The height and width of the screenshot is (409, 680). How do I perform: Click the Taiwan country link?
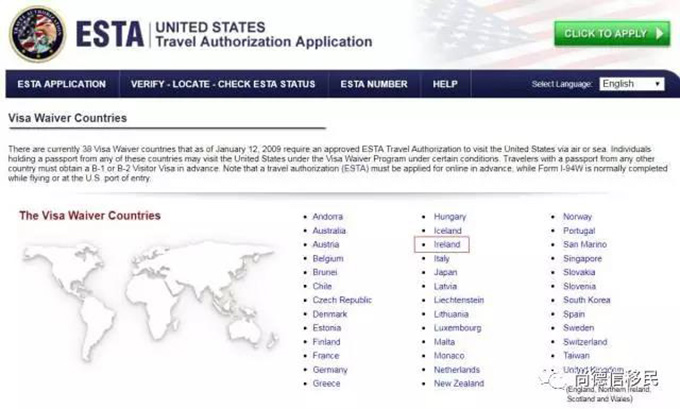coord(577,355)
